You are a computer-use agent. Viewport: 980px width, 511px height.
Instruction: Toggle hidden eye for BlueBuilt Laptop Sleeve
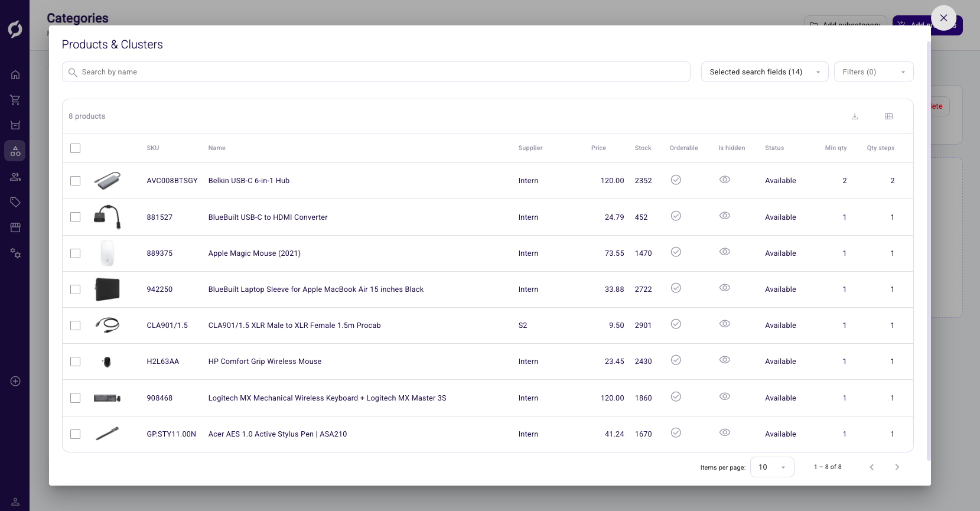click(725, 288)
